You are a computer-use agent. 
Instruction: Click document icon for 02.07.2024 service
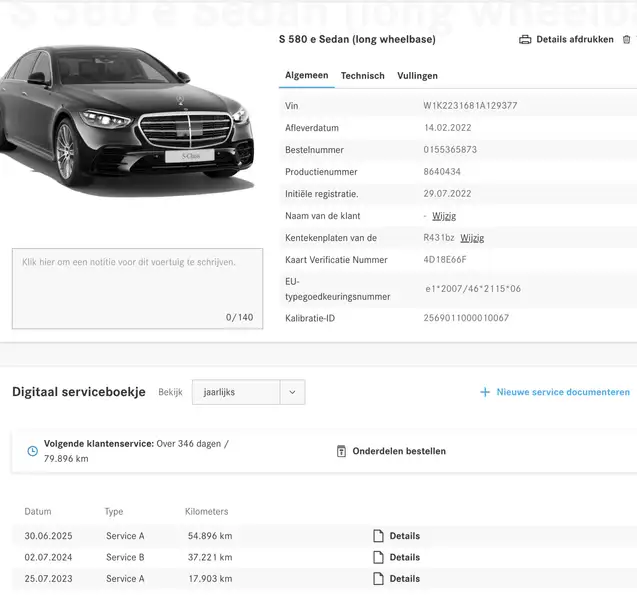(x=378, y=557)
